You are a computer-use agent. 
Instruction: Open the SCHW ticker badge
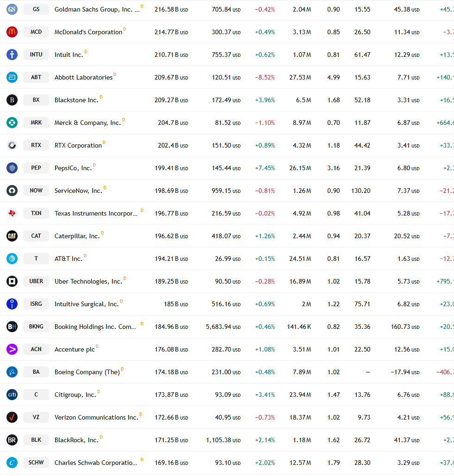pyautogui.click(x=36, y=463)
